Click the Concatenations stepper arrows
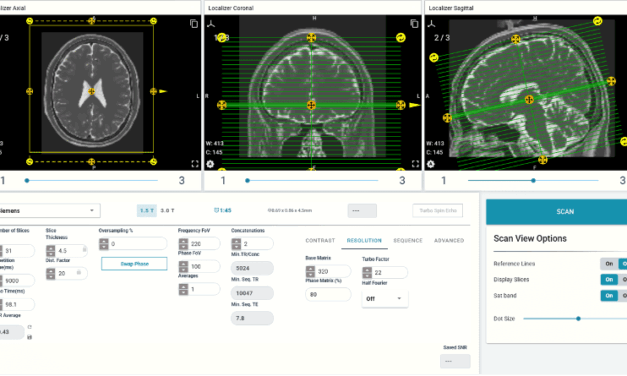Viewport: 627px width, 376px height. click(x=236, y=244)
